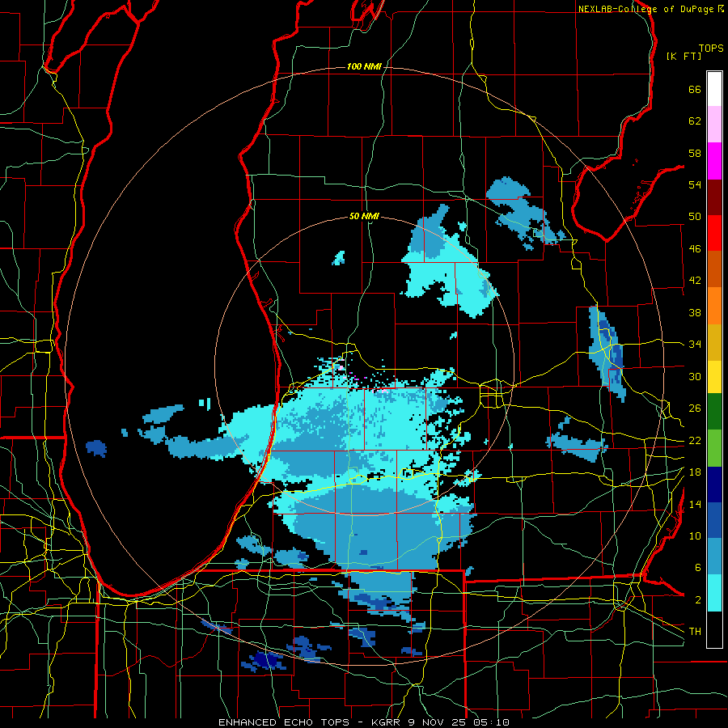This screenshot has height=728, width=728.
Task: Click the legend value '26'
Action: click(695, 408)
